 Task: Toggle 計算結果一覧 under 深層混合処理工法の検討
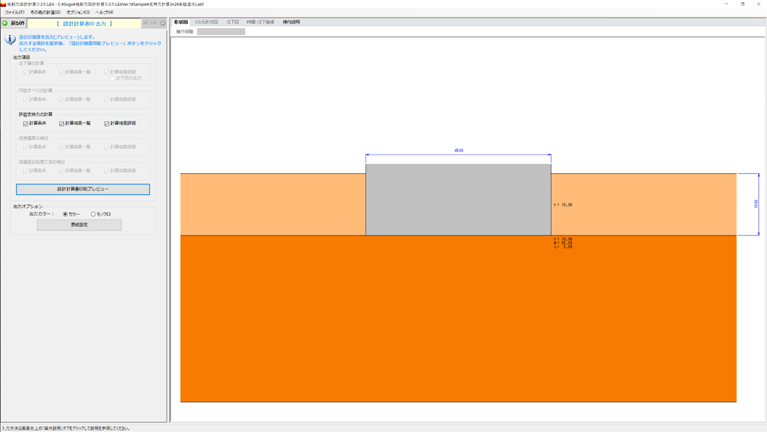75,171
